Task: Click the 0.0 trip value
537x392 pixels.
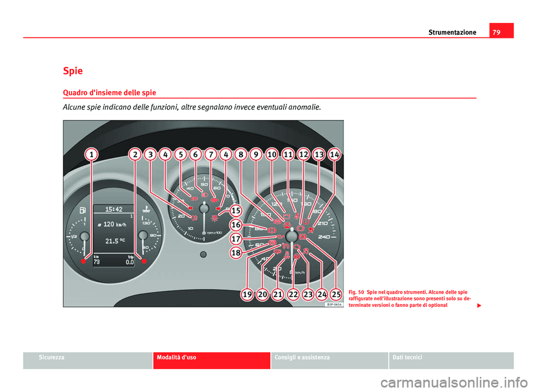Action: [129, 262]
